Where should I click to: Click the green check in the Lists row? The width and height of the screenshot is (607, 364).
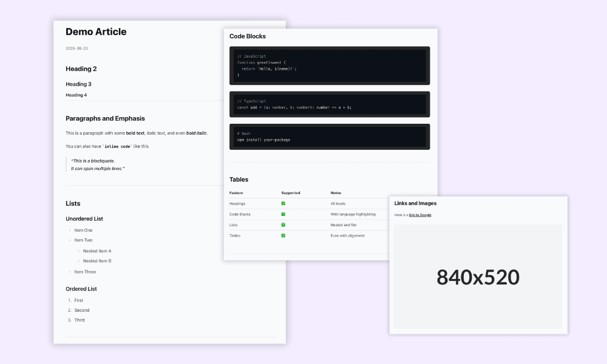point(283,224)
